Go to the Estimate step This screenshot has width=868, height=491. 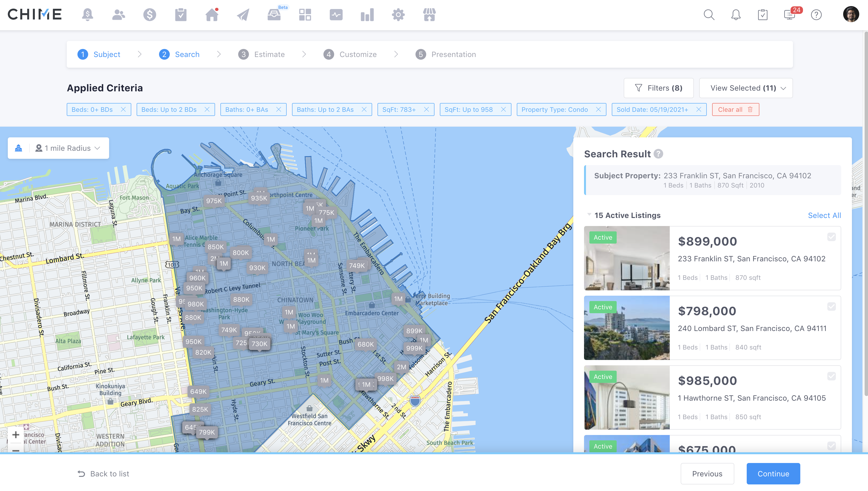[261, 54]
